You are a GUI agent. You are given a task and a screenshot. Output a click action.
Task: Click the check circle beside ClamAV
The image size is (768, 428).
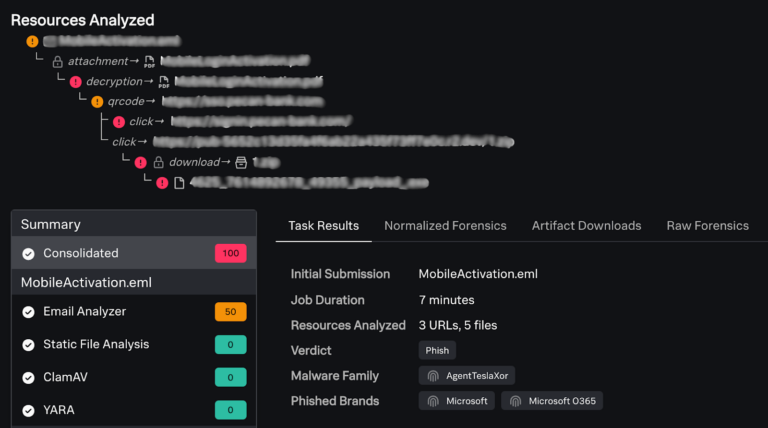point(28,378)
